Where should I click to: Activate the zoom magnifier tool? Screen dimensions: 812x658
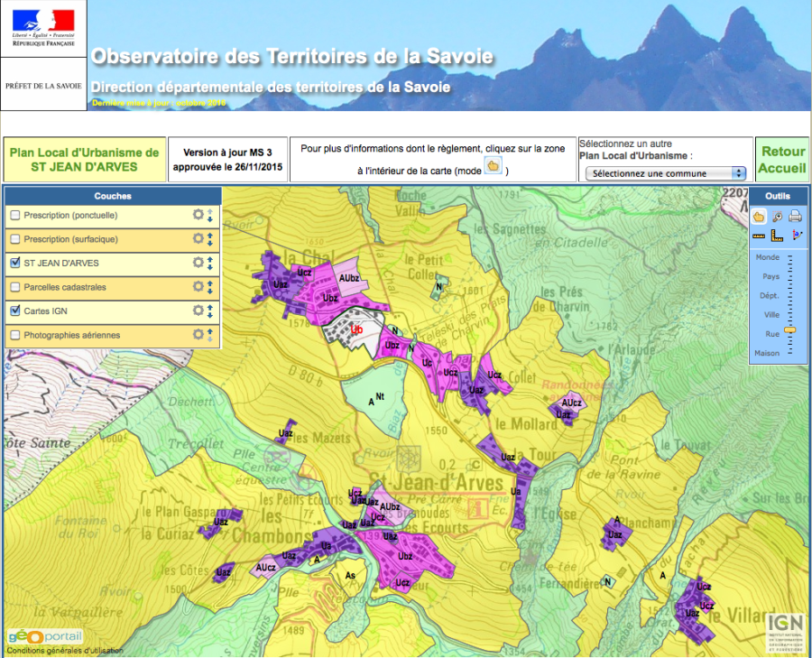click(777, 216)
